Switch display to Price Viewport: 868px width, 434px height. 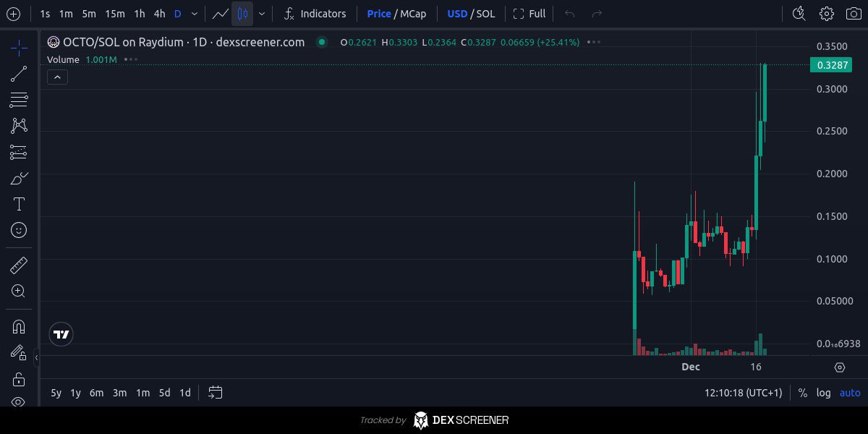pyautogui.click(x=379, y=14)
